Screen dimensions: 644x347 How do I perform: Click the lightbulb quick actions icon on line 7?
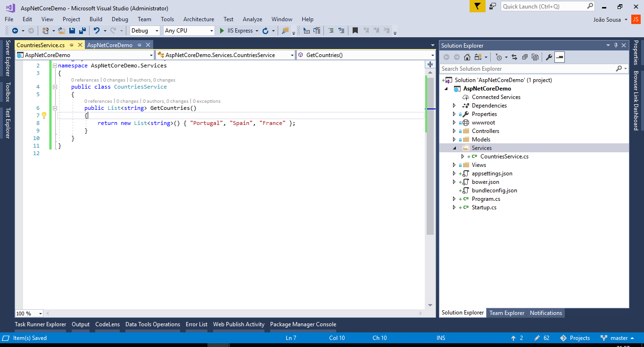pyautogui.click(x=44, y=115)
